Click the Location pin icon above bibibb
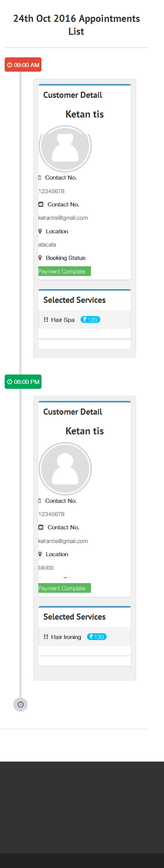This screenshot has height=868, width=164. (x=40, y=554)
